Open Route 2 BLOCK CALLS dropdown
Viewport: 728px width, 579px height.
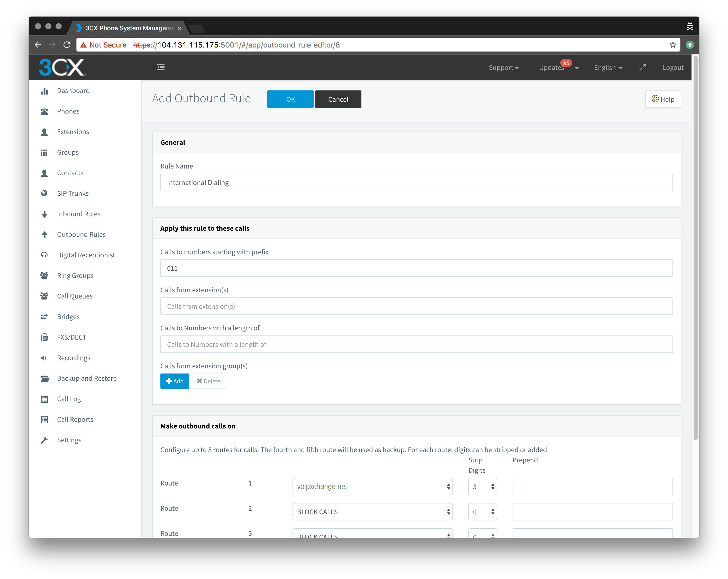click(x=372, y=512)
